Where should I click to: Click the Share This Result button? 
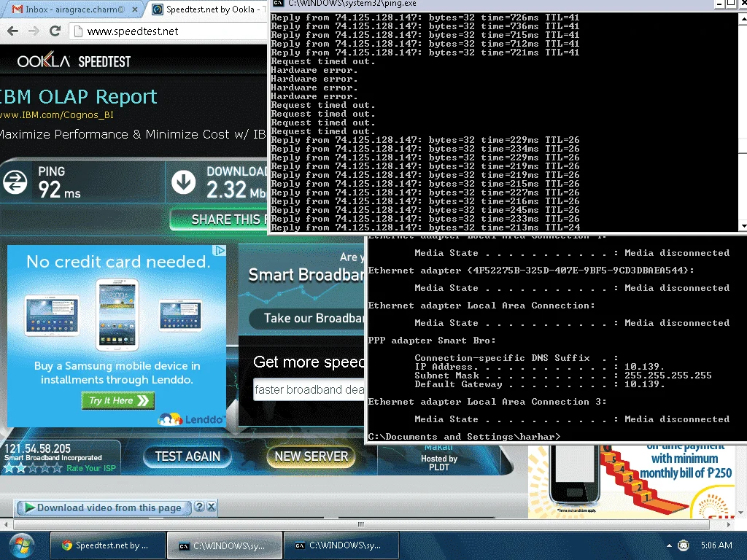pos(220,219)
